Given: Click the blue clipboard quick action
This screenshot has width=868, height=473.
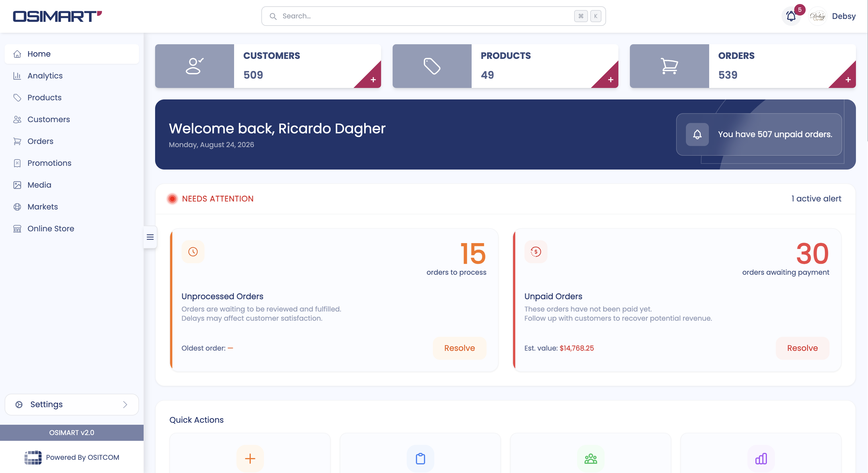Looking at the screenshot, I should tap(420, 459).
